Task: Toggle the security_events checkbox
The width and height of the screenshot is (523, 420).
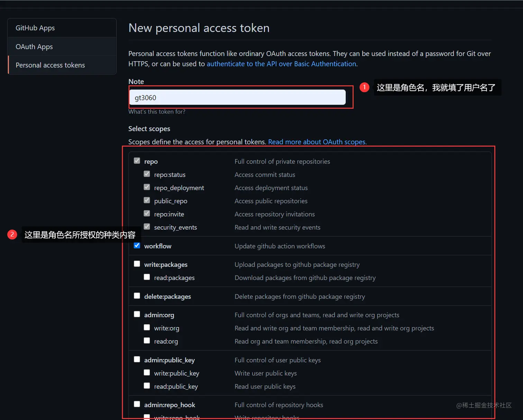Action: [x=147, y=226]
